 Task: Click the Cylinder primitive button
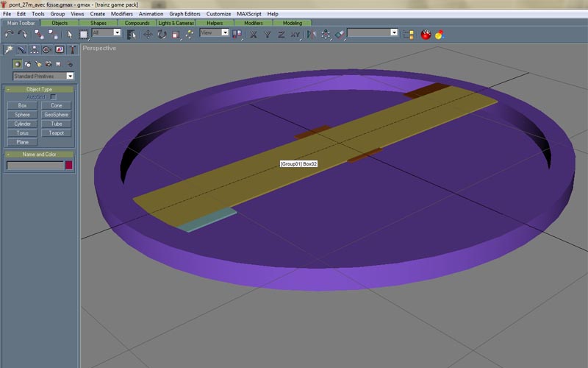[22, 124]
